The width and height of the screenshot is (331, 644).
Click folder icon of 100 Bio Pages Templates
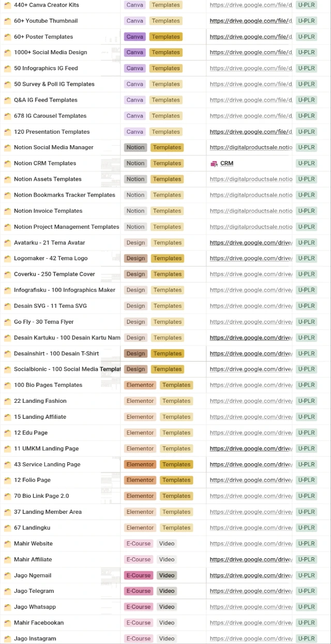[x=7, y=385]
